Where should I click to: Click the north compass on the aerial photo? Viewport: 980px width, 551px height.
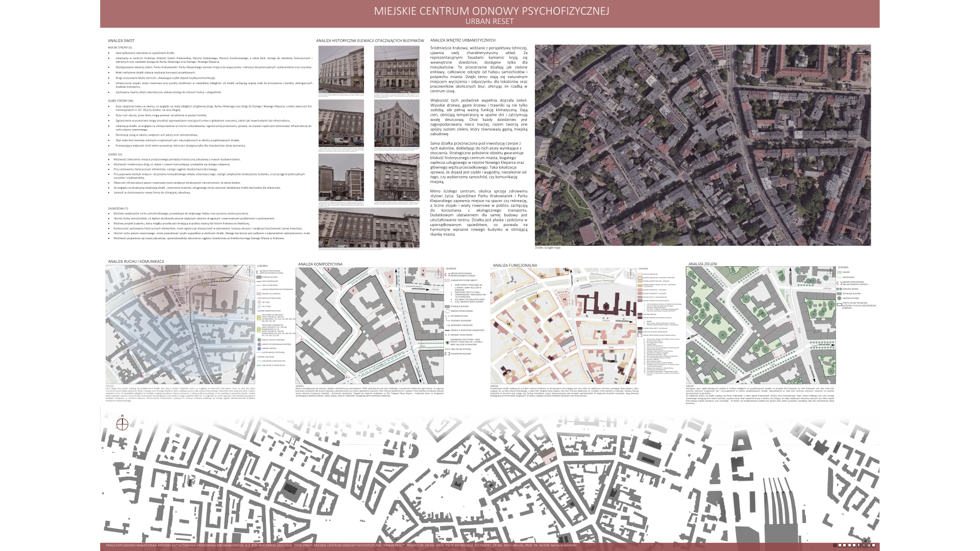click(553, 63)
